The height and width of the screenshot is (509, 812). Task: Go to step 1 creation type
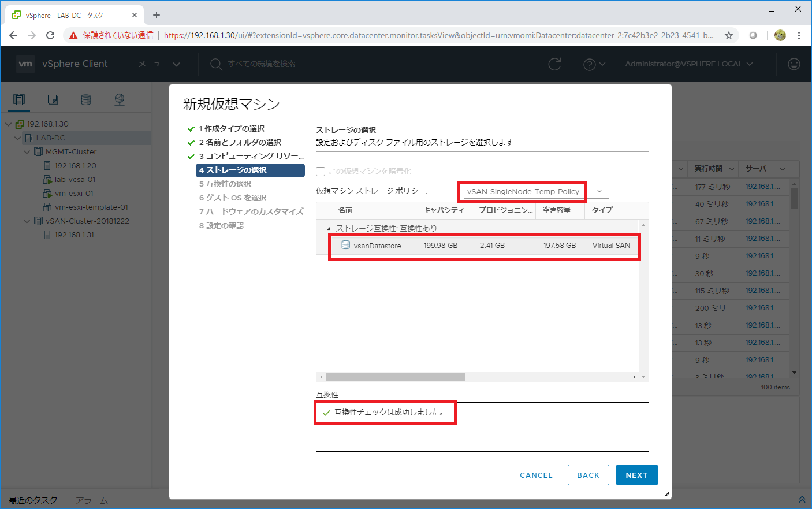click(x=232, y=128)
